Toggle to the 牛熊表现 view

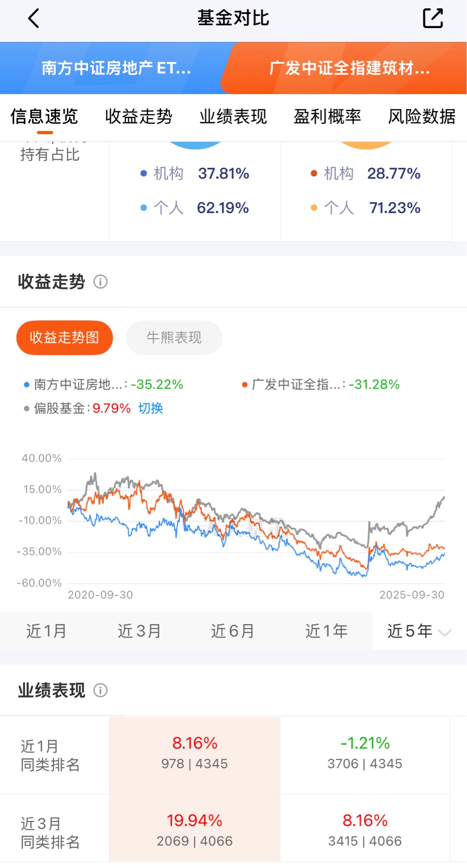(174, 338)
